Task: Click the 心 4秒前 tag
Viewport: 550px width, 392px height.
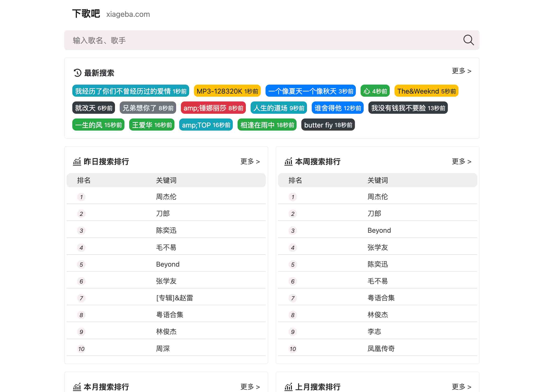Action: [375, 91]
